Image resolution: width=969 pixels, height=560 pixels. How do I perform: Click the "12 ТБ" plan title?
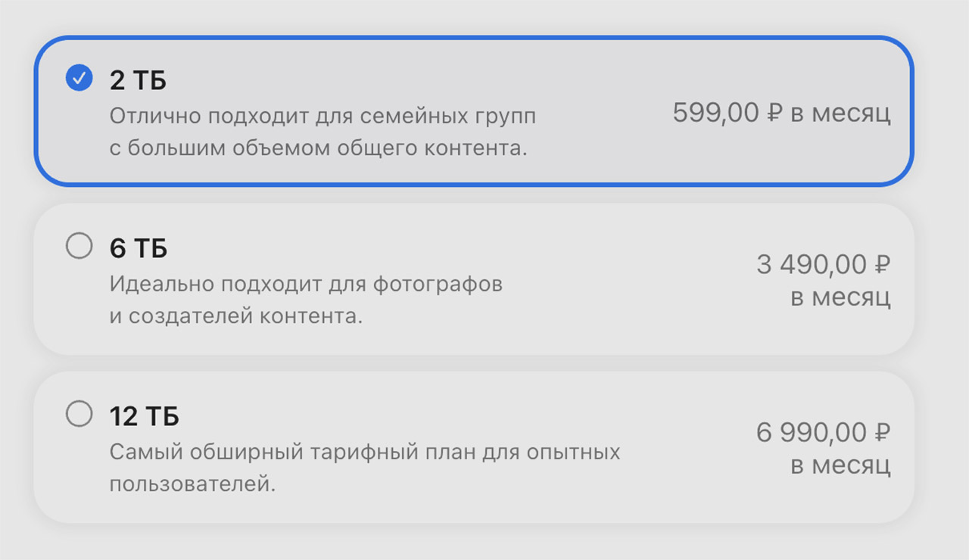[x=144, y=416]
